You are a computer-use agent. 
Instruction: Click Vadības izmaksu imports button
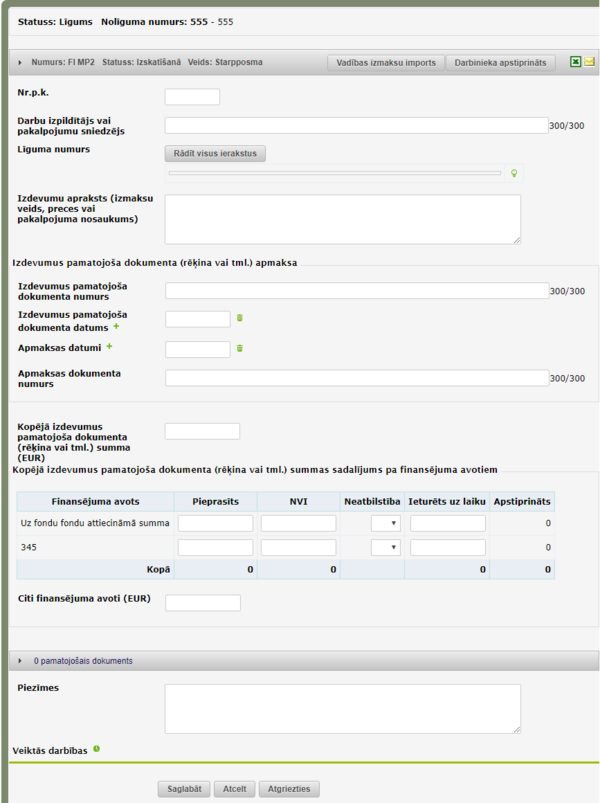coord(386,63)
